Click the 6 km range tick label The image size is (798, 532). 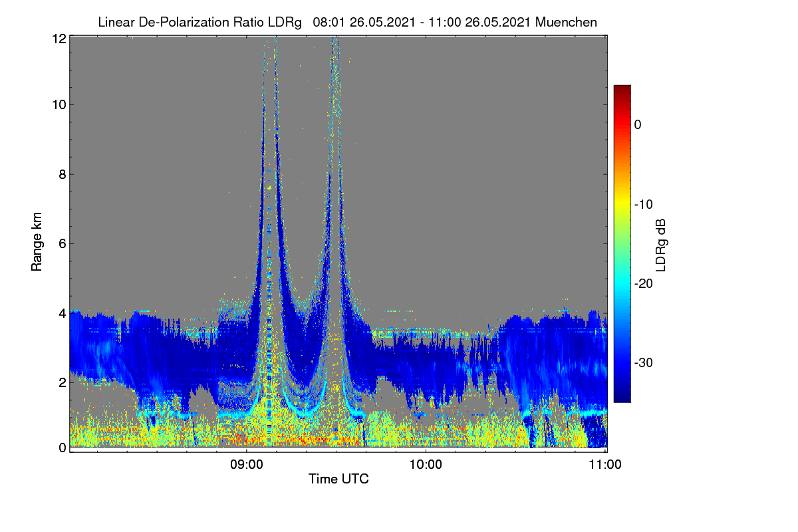point(62,243)
